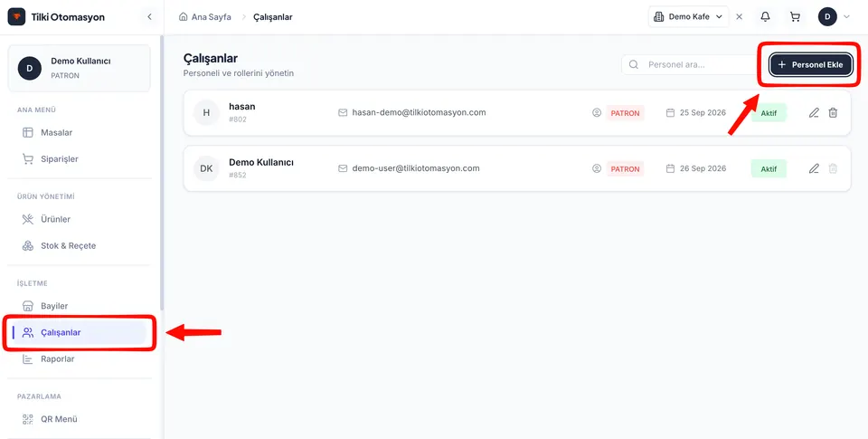Click mail icon in hasan row
The height and width of the screenshot is (439, 868).
point(343,112)
